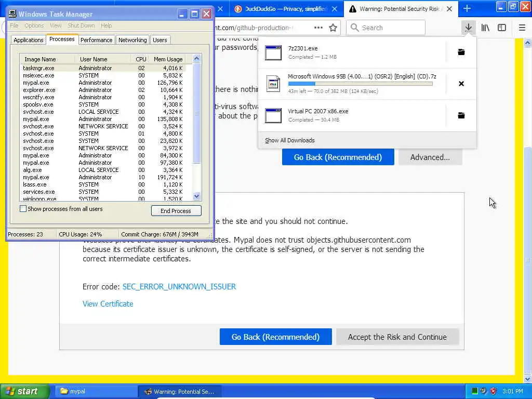Switch to mypal folder in taskbar
The image size is (532, 399).
[95, 391]
